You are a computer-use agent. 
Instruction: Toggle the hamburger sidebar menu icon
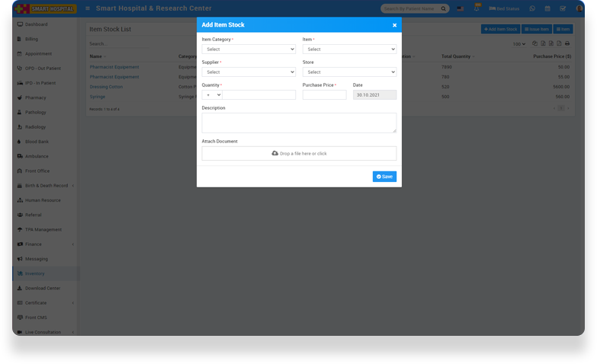[x=88, y=9]
